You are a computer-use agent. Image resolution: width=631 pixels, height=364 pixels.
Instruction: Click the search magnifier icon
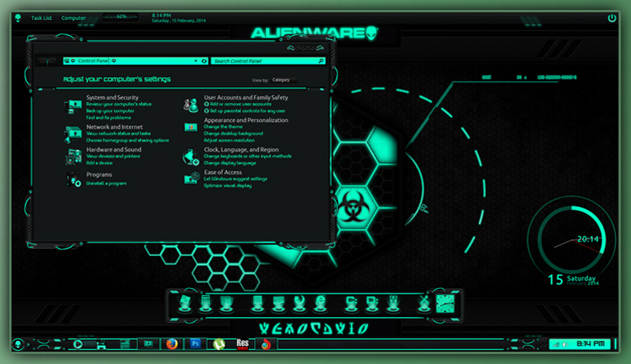coord(320,61)
